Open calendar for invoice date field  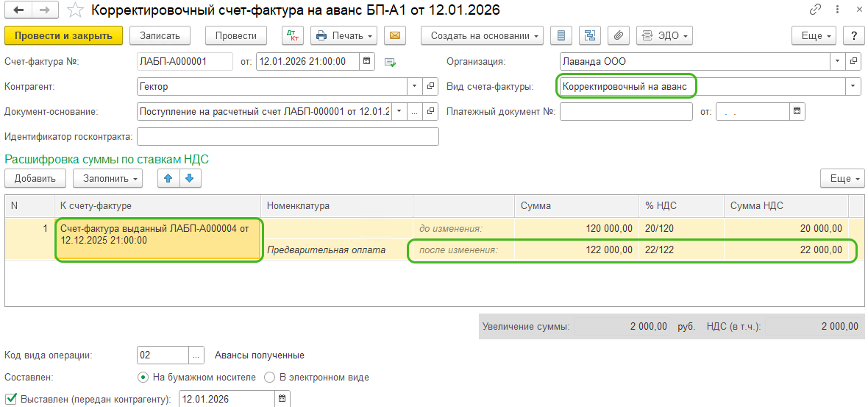(x=367, y=62)
